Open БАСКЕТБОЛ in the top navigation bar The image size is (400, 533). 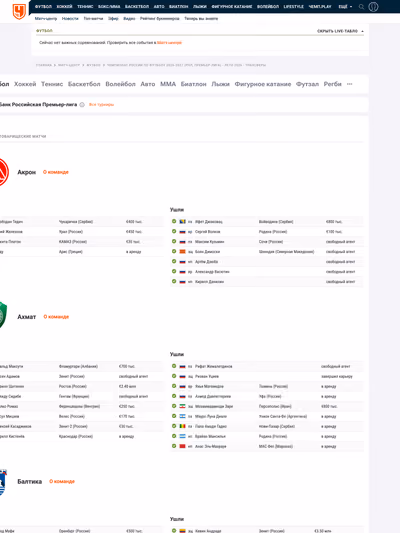coord(137,7)
